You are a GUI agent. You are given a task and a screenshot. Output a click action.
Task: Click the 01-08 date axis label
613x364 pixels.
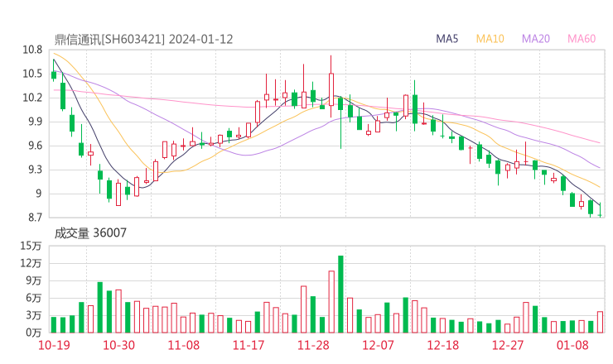[x=572, y=345]
